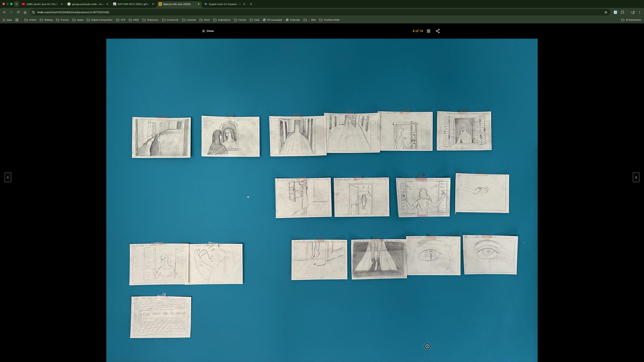
Task: Open a new browser tab
Action: [251, 4]
